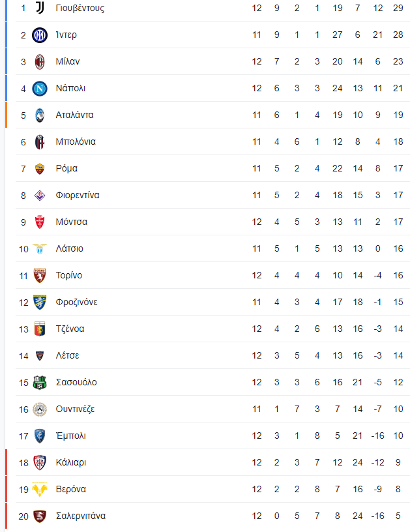Screen dimensions: 410x532
Task: Click the Κάλιαρι team name
Action: (71, 462)
